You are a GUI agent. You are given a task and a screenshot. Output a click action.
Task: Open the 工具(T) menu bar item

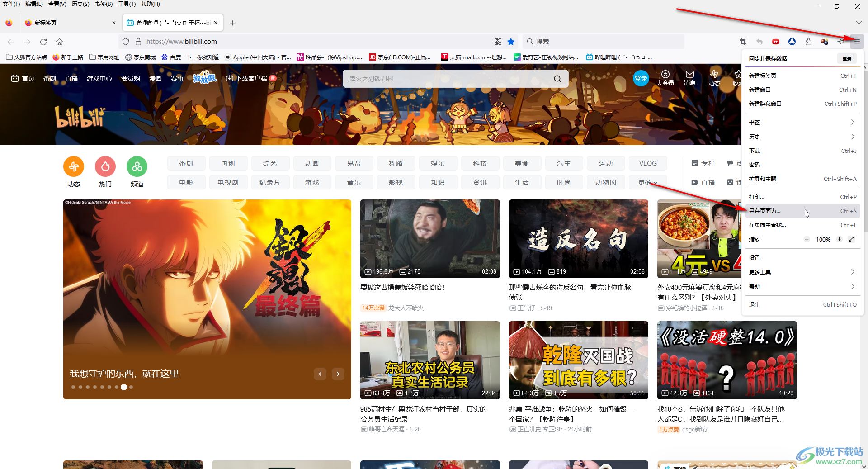127,4
